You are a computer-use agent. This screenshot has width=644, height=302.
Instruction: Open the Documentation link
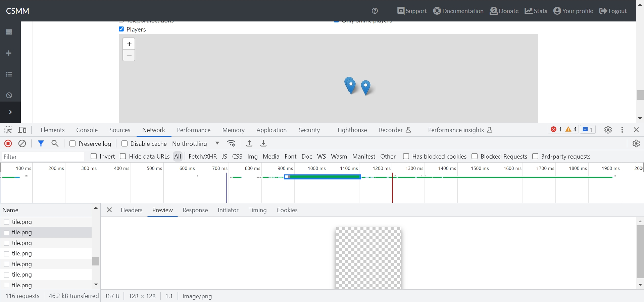tap(458, 11)
